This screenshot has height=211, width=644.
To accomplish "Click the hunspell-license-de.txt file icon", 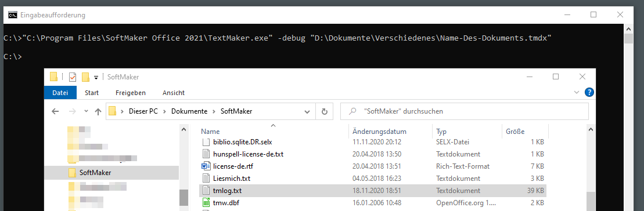I will coord(206,154).
